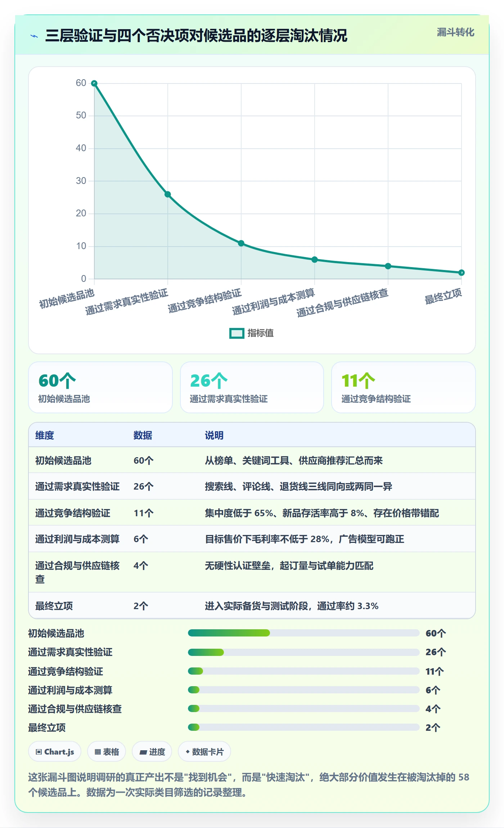Click the 26个 通过需求真实性验证 card
The width and height of the screenshot is (504, 828).
coord(252,387)
